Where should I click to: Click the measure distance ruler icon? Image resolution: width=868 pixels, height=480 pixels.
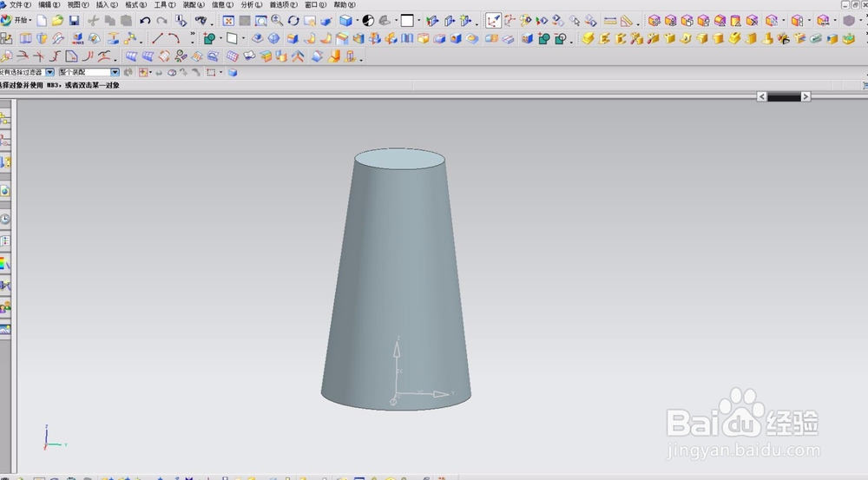[x=610, y=21]
